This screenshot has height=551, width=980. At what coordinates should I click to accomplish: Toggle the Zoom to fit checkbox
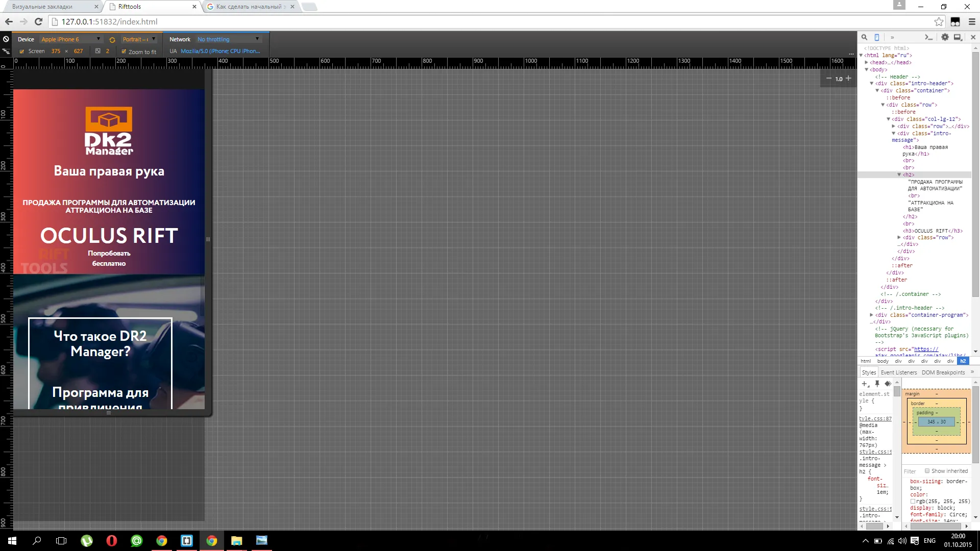click(124, 52)
